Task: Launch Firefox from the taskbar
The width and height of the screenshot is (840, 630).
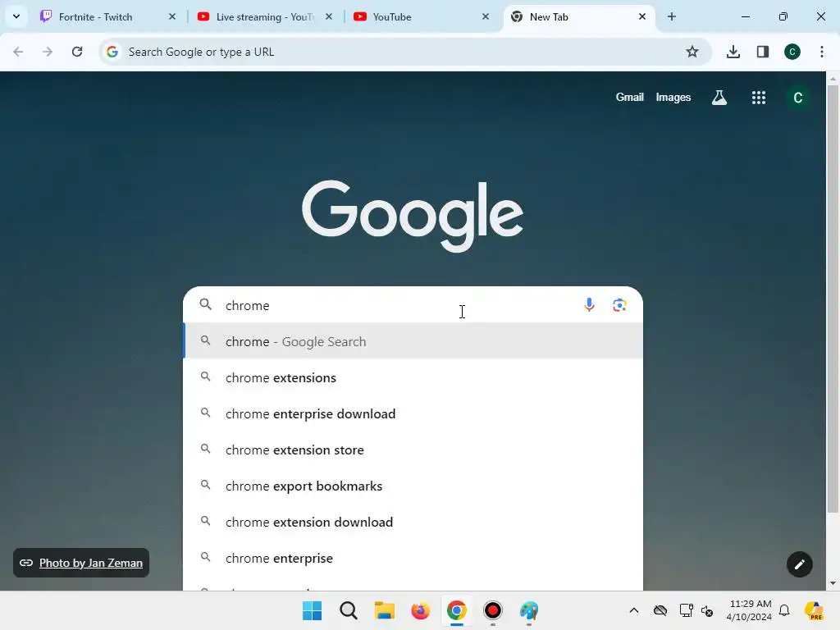Action: (x=421, y=610)
